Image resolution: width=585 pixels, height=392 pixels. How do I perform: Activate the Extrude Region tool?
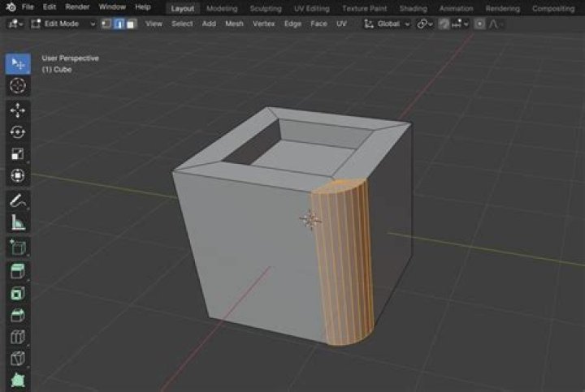(18, 270)
